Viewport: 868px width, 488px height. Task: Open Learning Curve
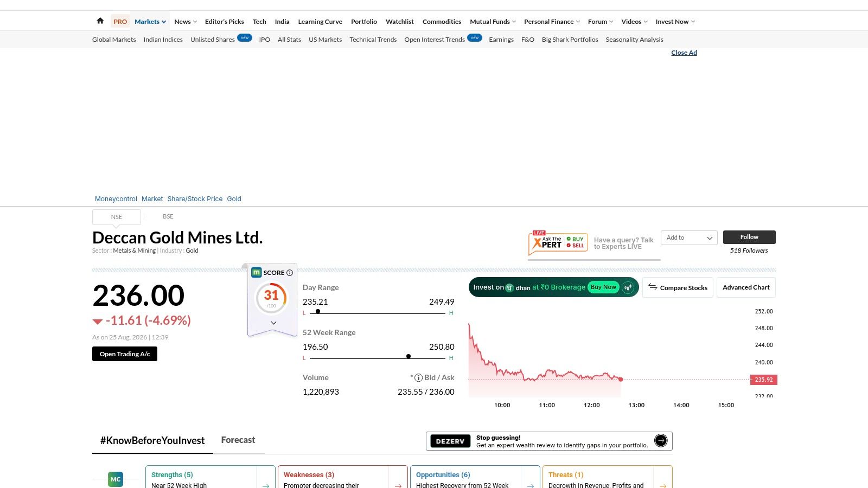320,22
